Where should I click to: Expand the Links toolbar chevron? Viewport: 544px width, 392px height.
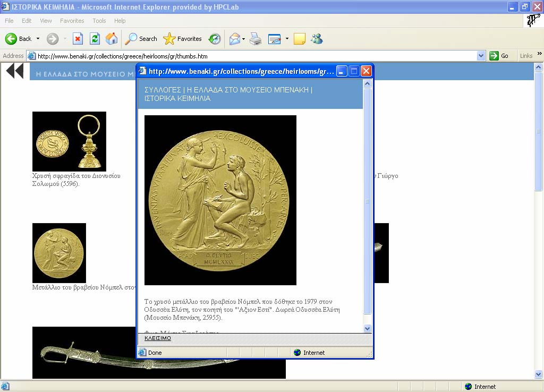pyautogui.click(x=540, y=54)
